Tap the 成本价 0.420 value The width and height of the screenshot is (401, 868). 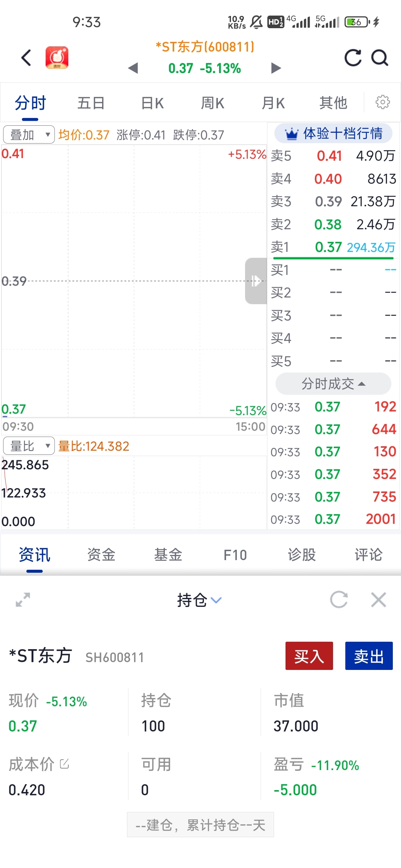coord(27,790)
